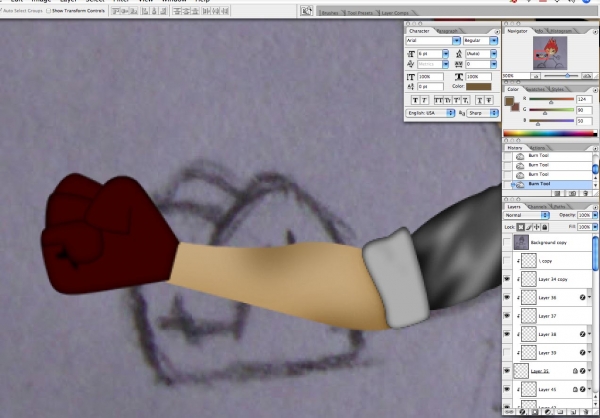Switch to the Swatches tab
600x418 pixels.
coord(535,89)
